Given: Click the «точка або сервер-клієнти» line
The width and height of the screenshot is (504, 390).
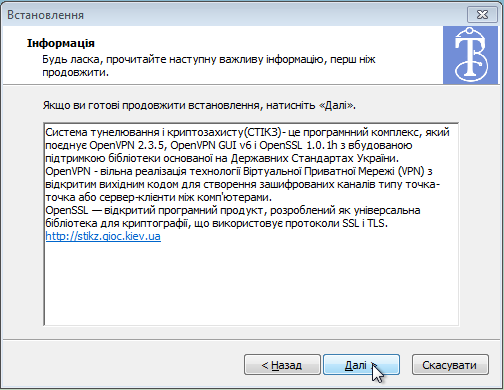Looking at the screenshot, I should coord(158,197).
